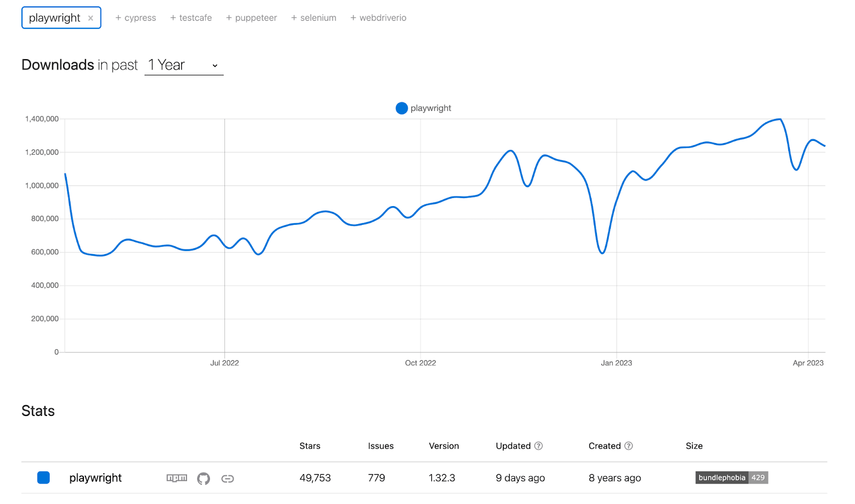This screenshot has height=504, width=855.
Task: Click the Size column header
Action: [x=694, y=446]
